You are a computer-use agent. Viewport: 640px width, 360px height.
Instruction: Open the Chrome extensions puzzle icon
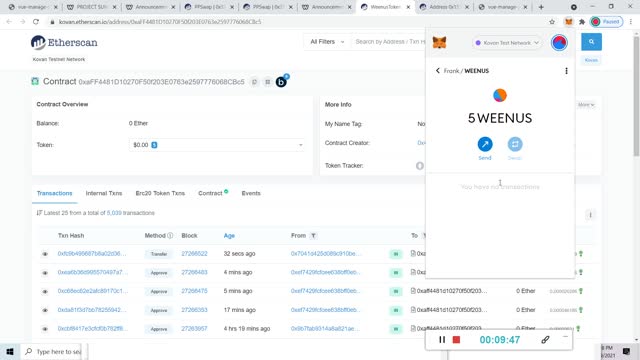(582, 22)
